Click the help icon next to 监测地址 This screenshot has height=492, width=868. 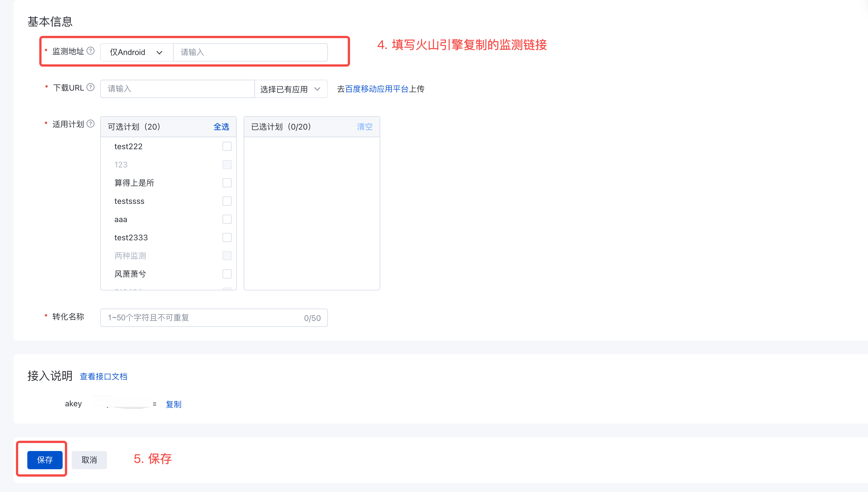point(90,51)
